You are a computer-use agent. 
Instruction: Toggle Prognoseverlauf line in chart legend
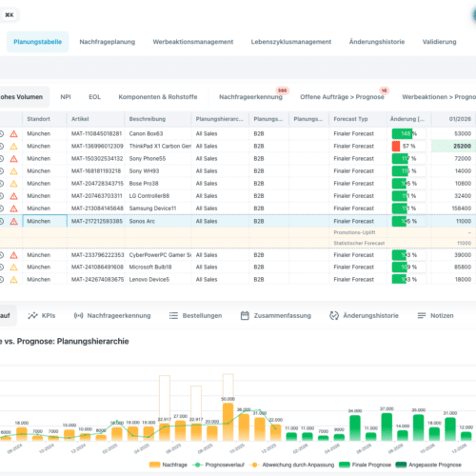click(x=218, y=465)
